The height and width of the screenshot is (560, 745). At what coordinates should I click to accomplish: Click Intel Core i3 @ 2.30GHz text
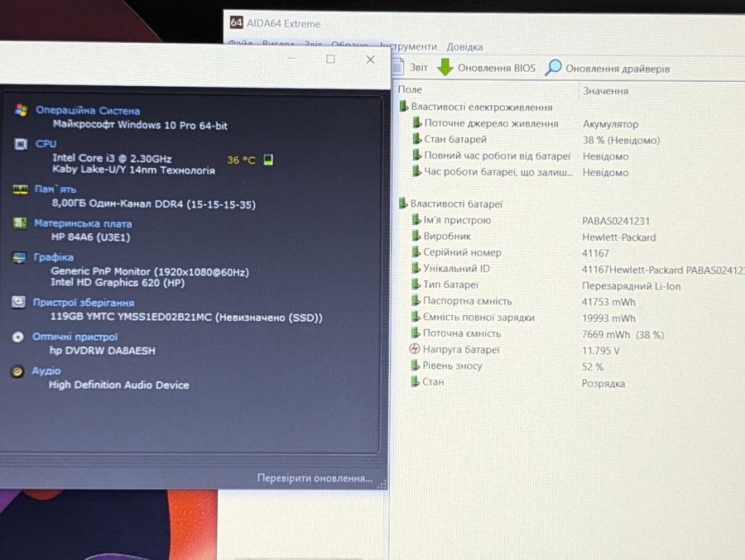[x=112, y=158]
